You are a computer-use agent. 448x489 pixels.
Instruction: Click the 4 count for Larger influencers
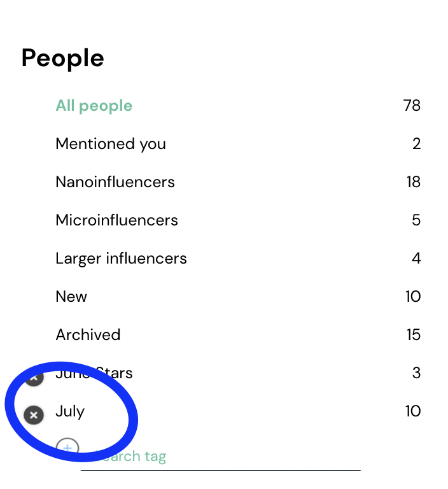click(416, 259)
